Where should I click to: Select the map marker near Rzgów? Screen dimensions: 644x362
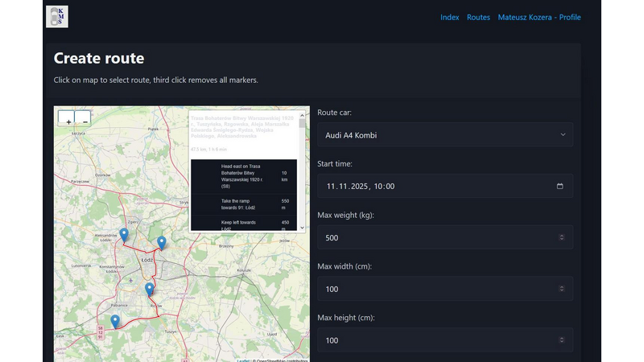(x=150, y=289)
